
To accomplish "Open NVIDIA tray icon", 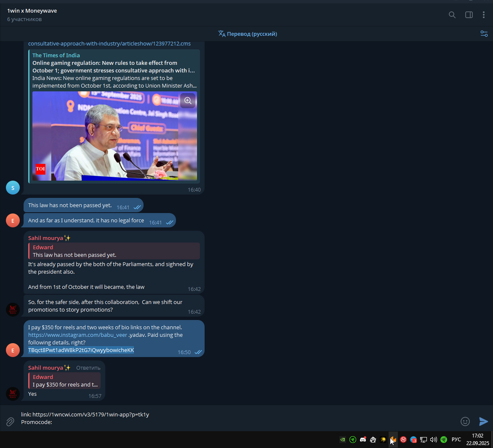I will coord(343,440).
